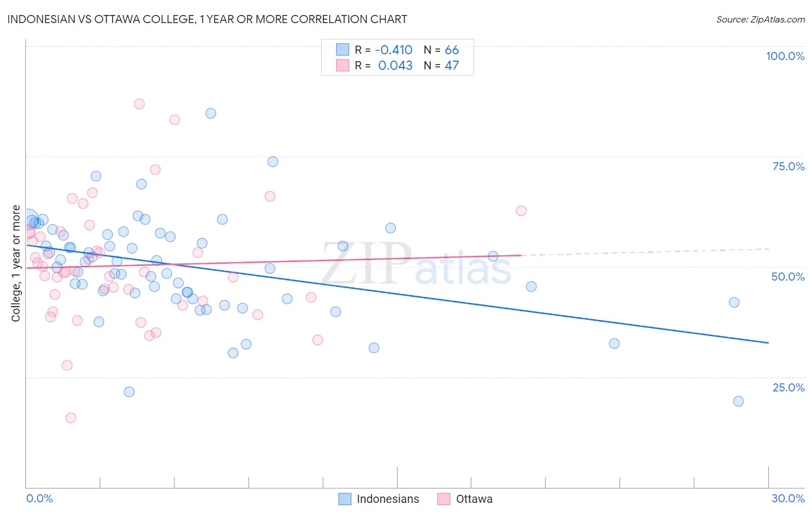Screen dimensions: 812x515
Task: Select the Indonesians legend label
Action: [388, 499]
